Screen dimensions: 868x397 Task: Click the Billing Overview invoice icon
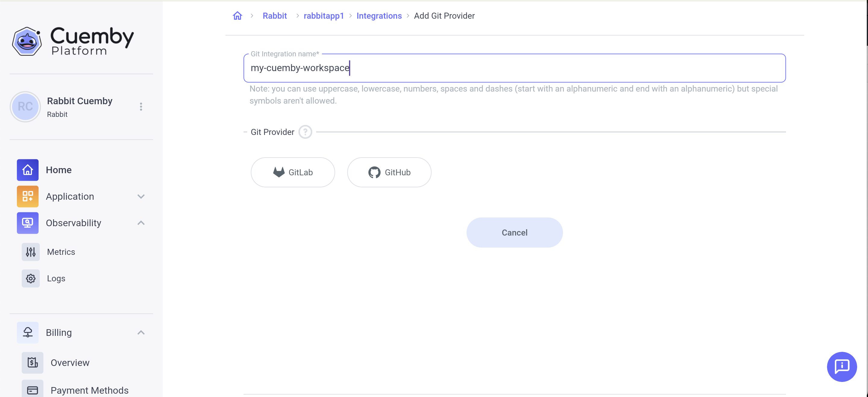tap(32, 363)
